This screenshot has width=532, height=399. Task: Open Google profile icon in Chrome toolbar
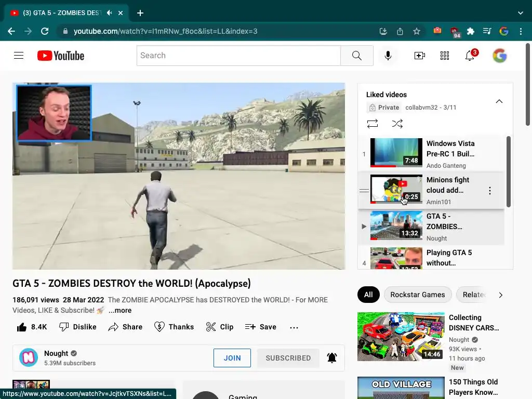pyautogui.click(x=504, y=31)
